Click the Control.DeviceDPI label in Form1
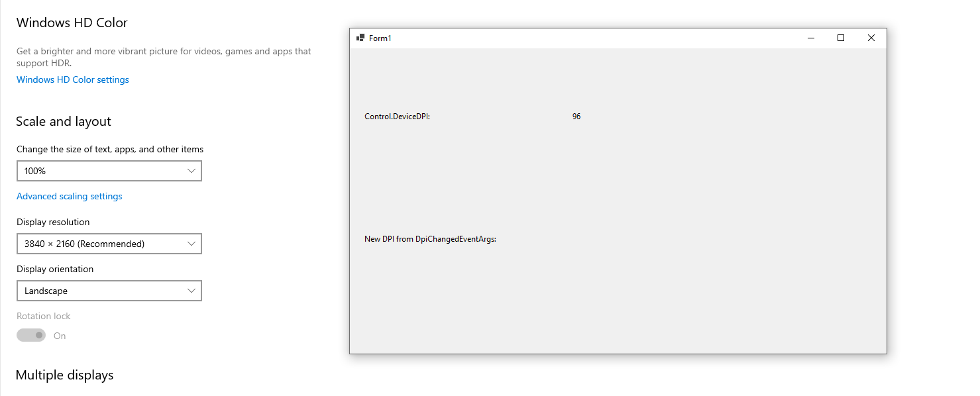This screenshot has width=980, height=396. pyautogui.click(x=398, y=117)
